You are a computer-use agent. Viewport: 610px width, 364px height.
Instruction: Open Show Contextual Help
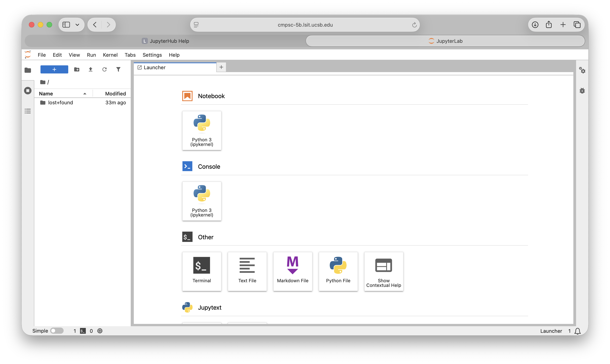pyautogui.click(x=383, y=271)
